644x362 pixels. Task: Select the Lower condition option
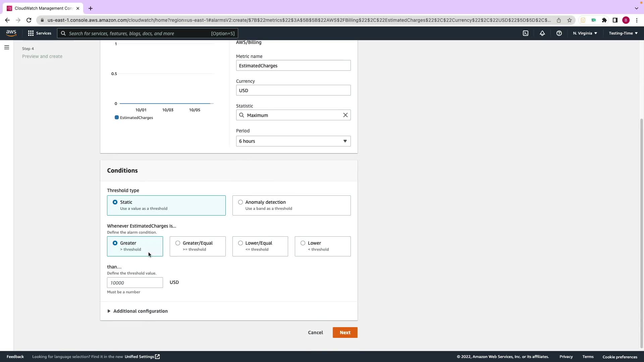pos(303,243)
